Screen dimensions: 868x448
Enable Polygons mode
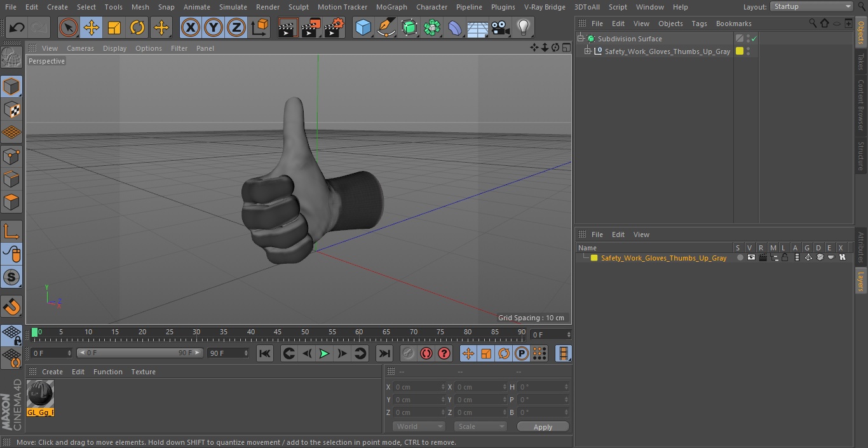coord(11,202)
